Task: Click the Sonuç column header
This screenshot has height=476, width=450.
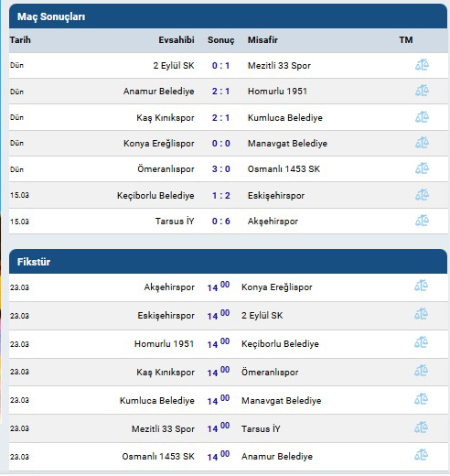Action: point(221,40)
